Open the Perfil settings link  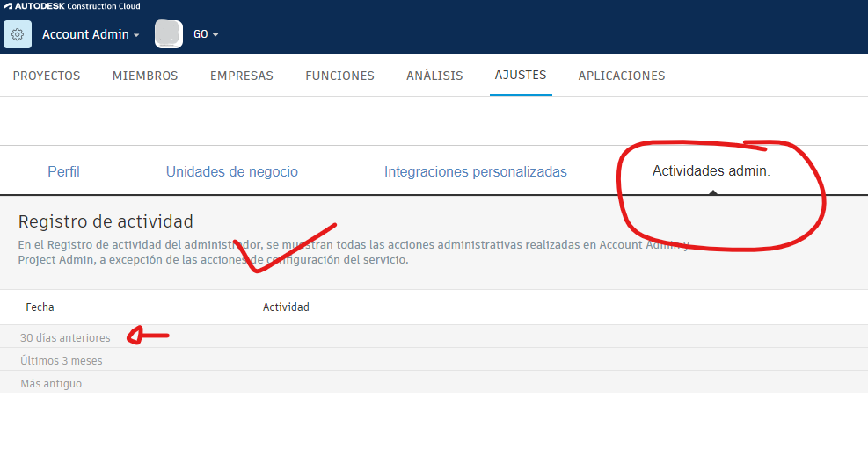(x=63, y=171)
